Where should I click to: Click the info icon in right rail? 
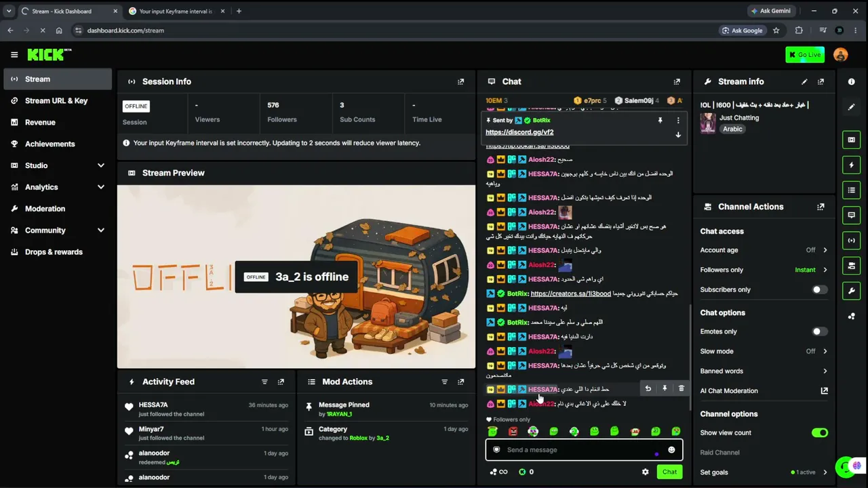(852, 81)
